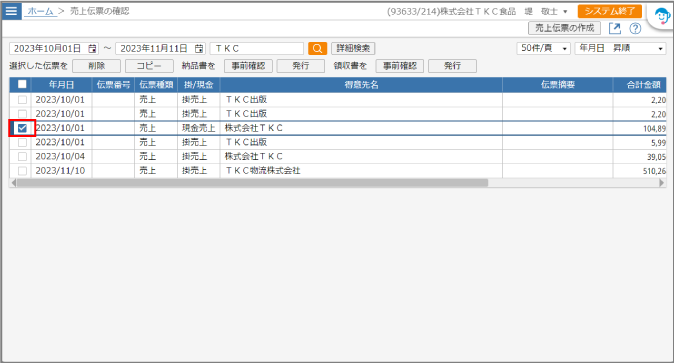Click the assistant character avatar icon

662,17
